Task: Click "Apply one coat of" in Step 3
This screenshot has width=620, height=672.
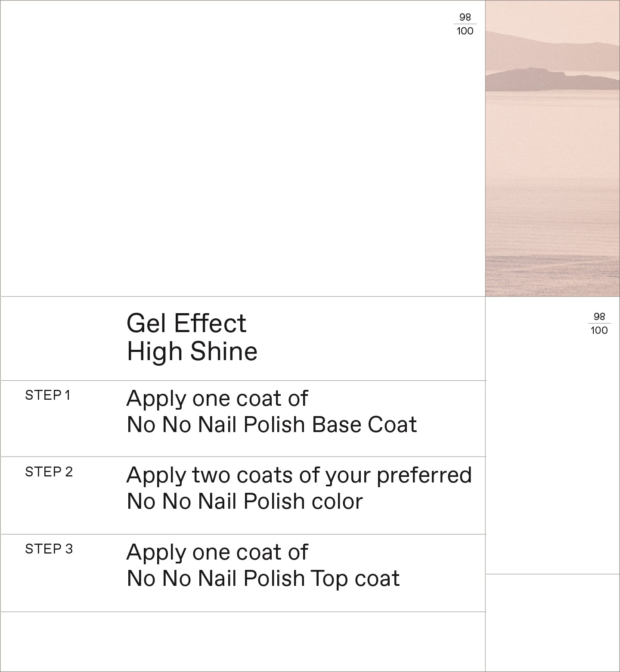Action: click(x=217, y=552)
